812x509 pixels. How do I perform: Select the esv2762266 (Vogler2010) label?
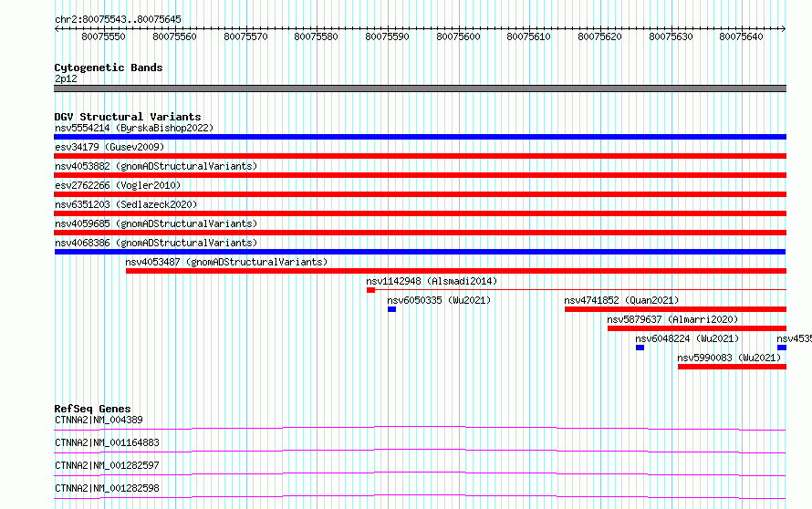click(x=118, y=185)
